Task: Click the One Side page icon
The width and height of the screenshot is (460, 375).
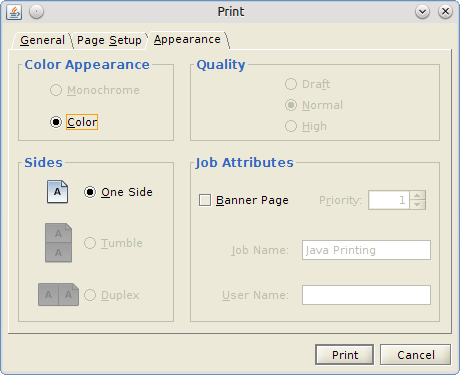Action: pyautogui.click(x=57, y=192)
